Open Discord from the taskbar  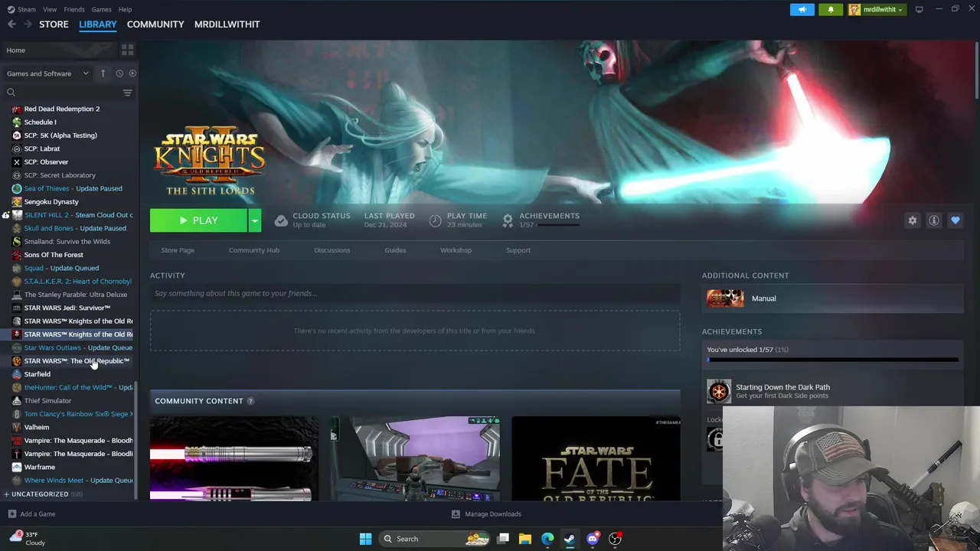(593, 539)
